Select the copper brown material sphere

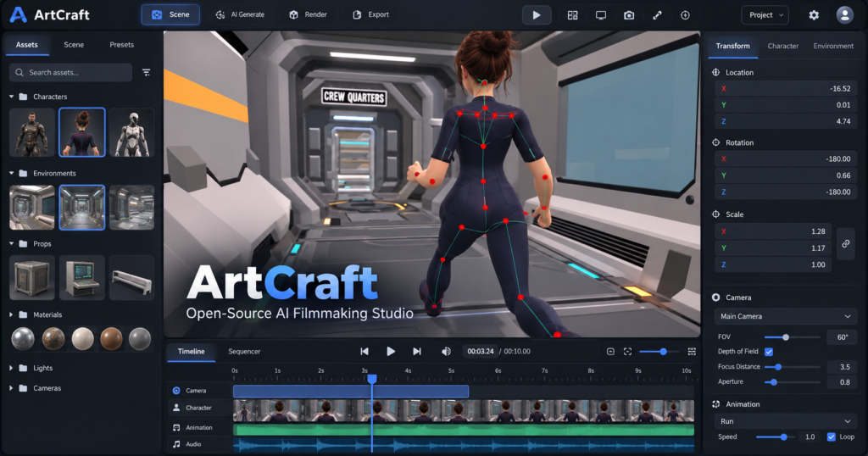[111, 339]
